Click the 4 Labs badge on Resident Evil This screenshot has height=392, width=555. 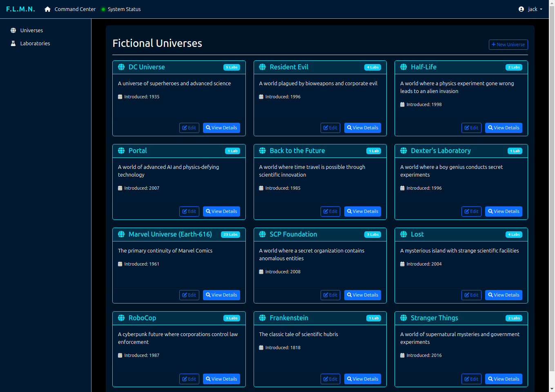[372, 67]
